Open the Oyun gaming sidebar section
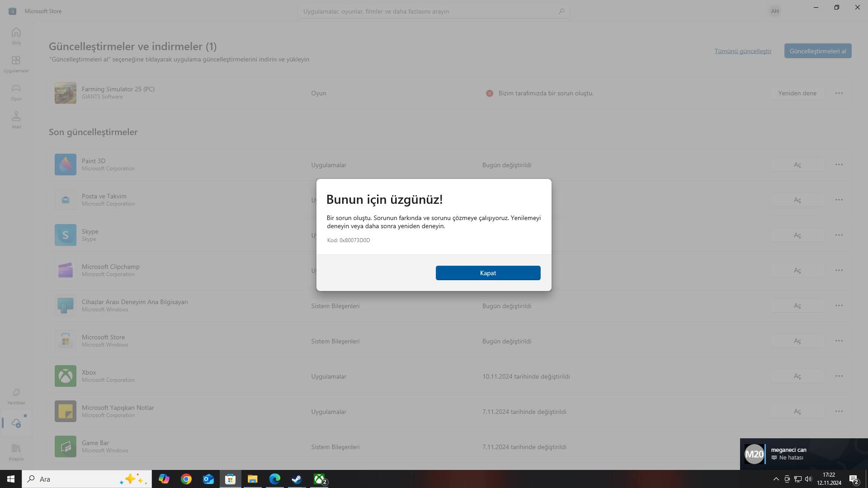Image resolution: width=868 pixels, height=488 pixels. point(16,92)
